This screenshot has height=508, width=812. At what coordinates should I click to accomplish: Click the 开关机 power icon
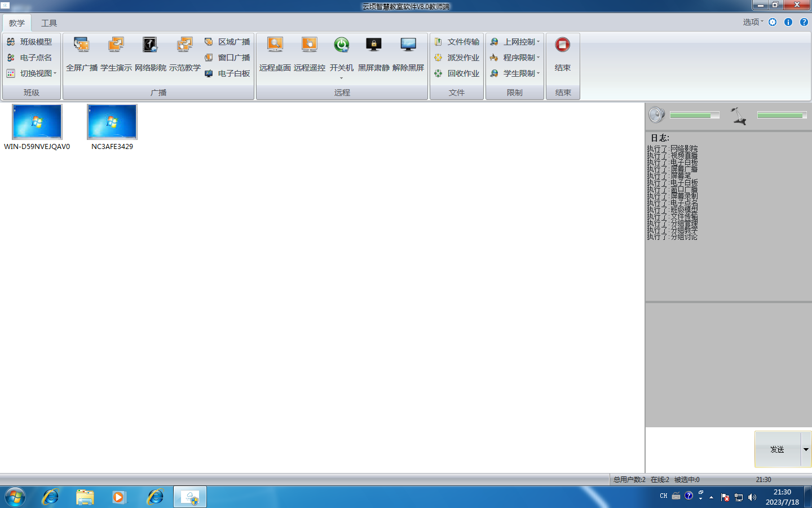[x=342, y=45]
